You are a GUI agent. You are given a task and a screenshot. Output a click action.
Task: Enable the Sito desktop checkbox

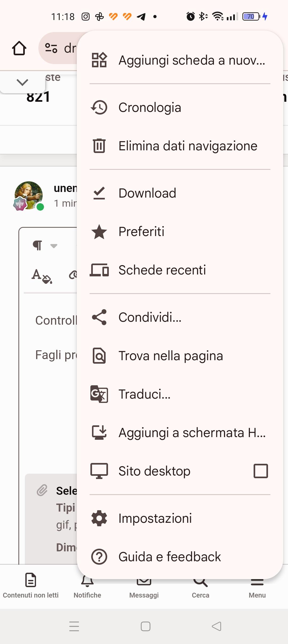click(261, 471)
